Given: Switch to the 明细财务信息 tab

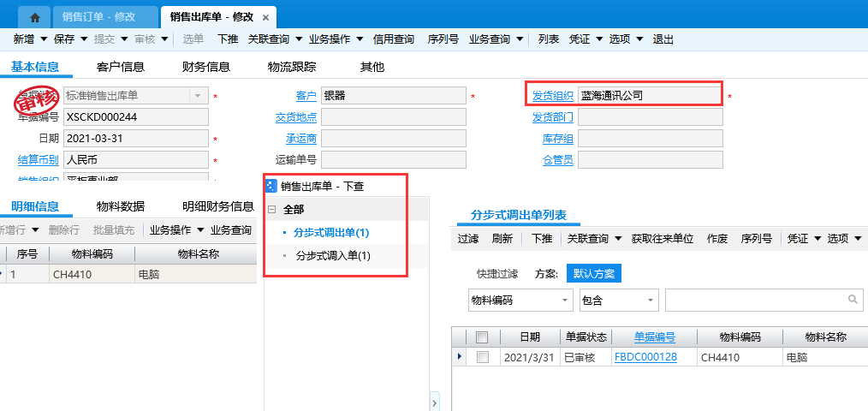Looking at the screenshot, I should [218, 206].
